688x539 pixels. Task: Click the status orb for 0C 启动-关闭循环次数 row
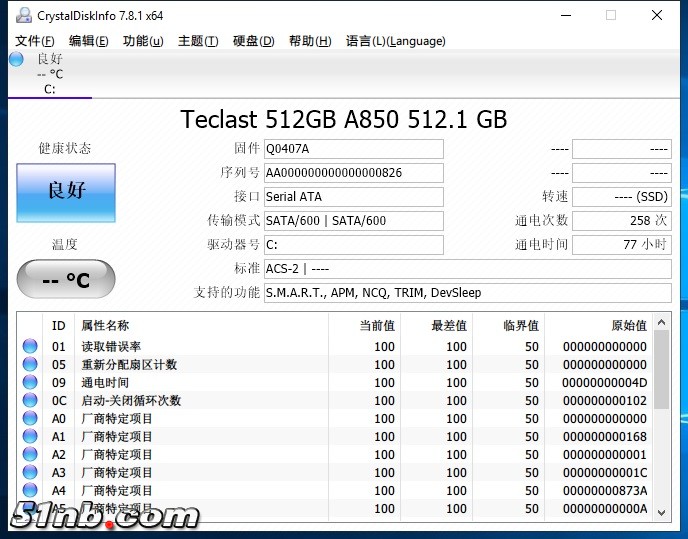tap(30, 401)
